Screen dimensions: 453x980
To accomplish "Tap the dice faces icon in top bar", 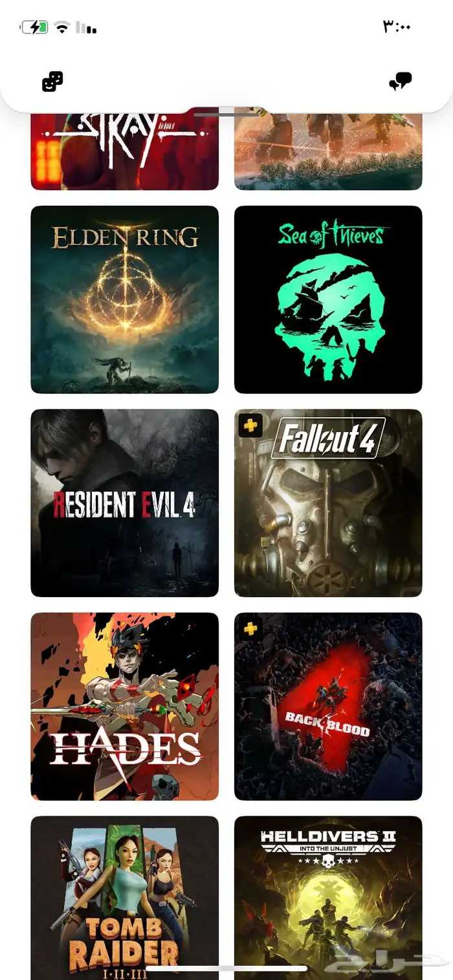I will click(x=52, y=82).
